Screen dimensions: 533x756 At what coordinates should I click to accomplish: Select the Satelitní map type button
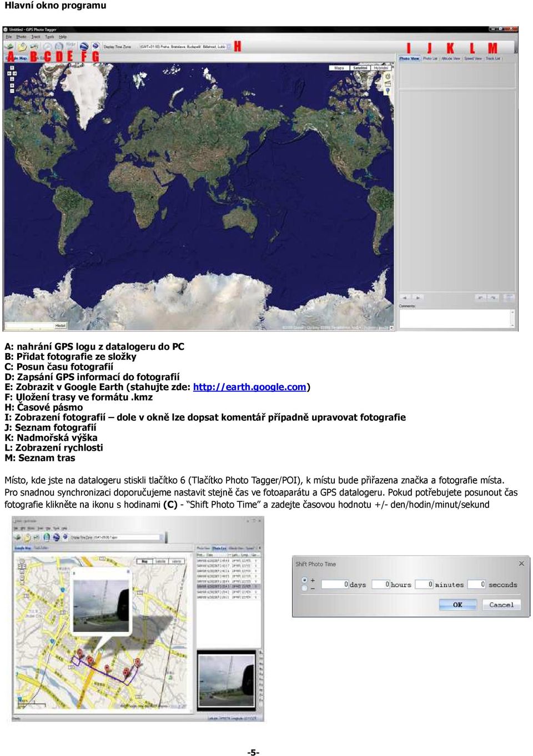click(x=360, y=68)
